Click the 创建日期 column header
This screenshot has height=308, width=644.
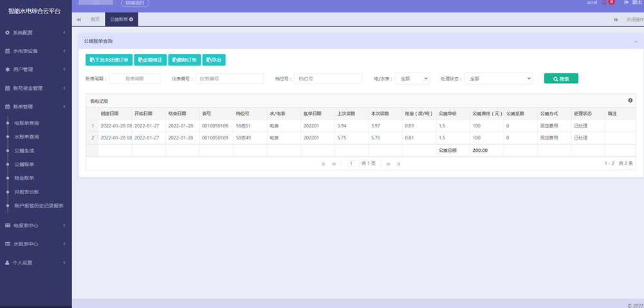click(115, 114)
